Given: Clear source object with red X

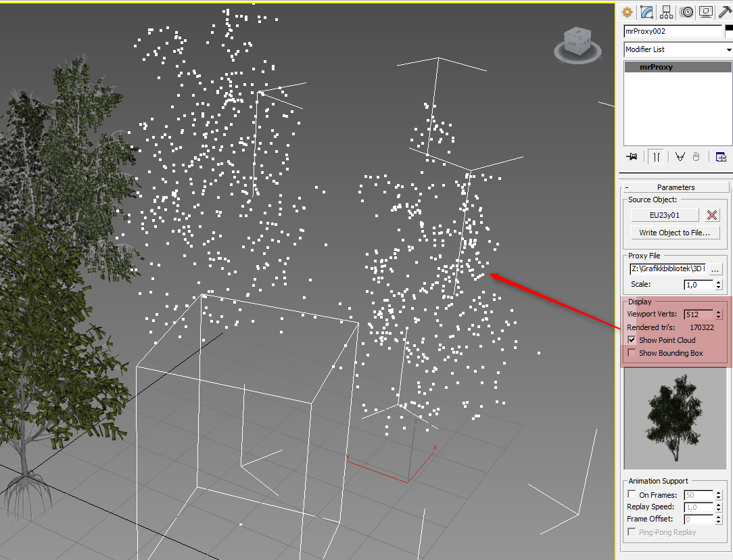Looking at the screenshot, I should coord(711,215).
